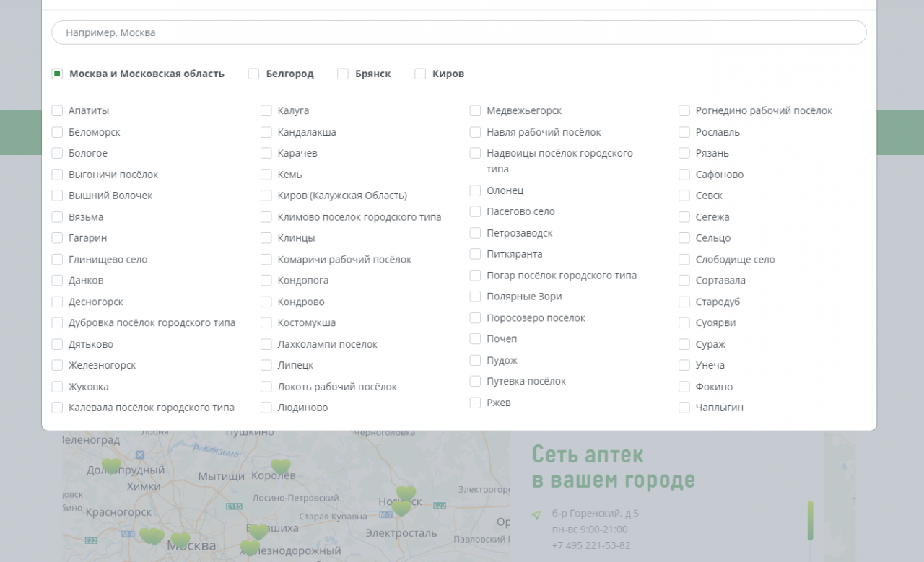Click the phone number +7 495 221-53-82

point(590,545)
